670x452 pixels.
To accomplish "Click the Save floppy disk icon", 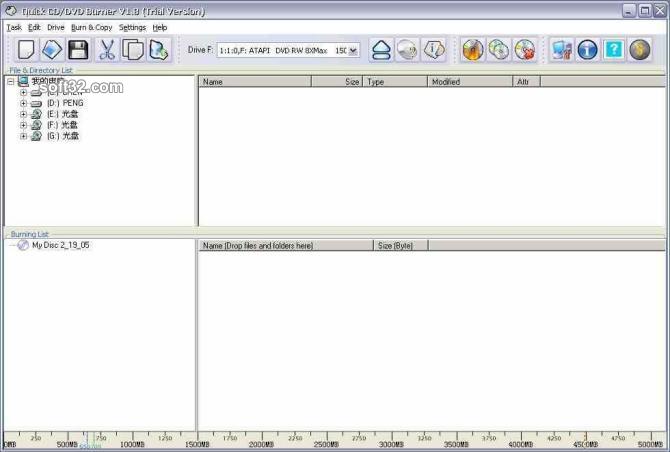I will [x=78, y=50].
